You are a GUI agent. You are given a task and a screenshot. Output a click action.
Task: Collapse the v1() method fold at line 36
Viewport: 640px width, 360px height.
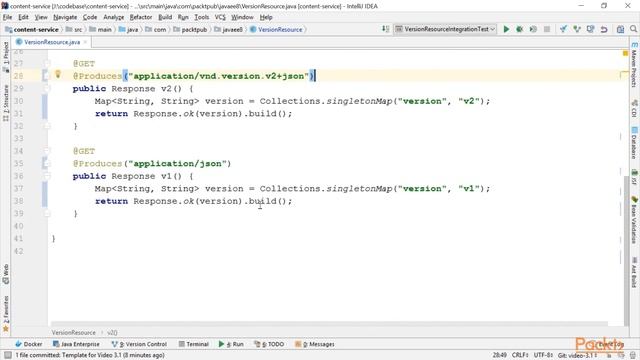click(47, 176)
